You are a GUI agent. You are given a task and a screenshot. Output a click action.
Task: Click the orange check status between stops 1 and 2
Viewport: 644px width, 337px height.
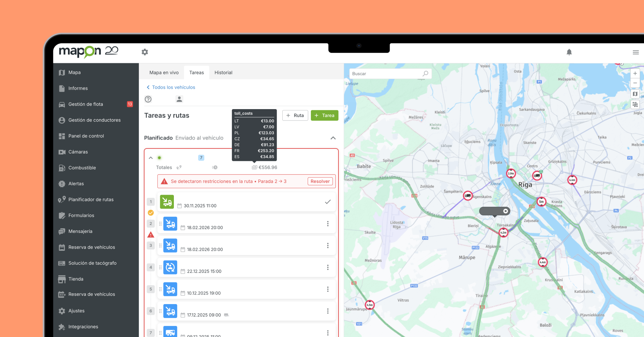point(151,213)
